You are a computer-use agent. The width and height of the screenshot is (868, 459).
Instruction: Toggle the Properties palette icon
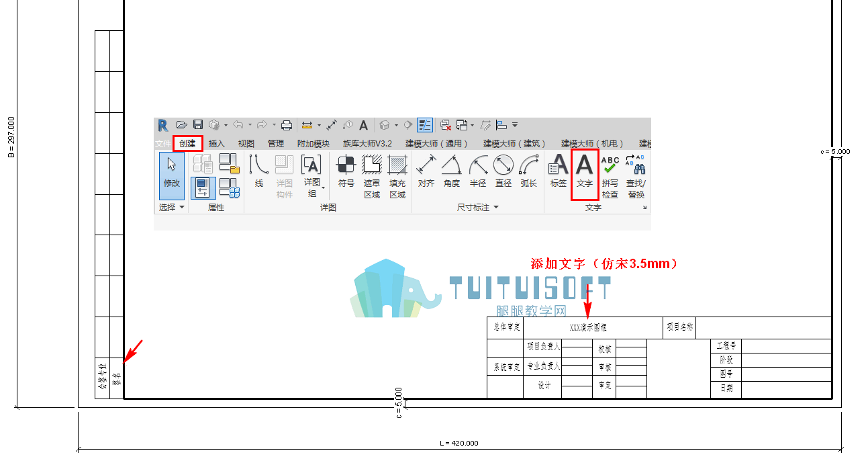(x=203, y=188)
